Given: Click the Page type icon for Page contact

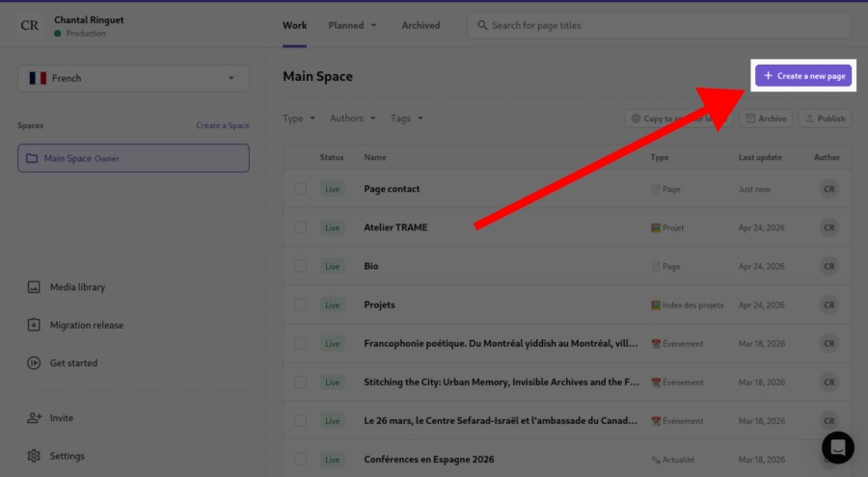Looking at the screenshot, I should click(x=656, y=189).
